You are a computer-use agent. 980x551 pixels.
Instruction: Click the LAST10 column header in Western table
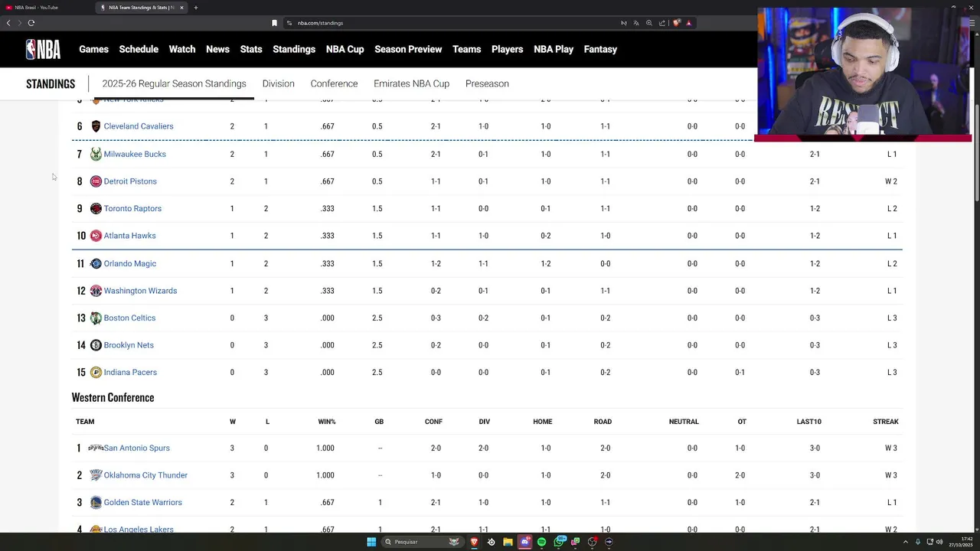(808, 422)
